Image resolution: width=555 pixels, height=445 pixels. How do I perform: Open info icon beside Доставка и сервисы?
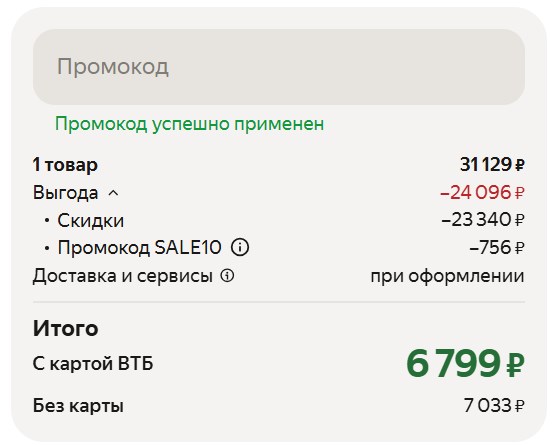227,275
